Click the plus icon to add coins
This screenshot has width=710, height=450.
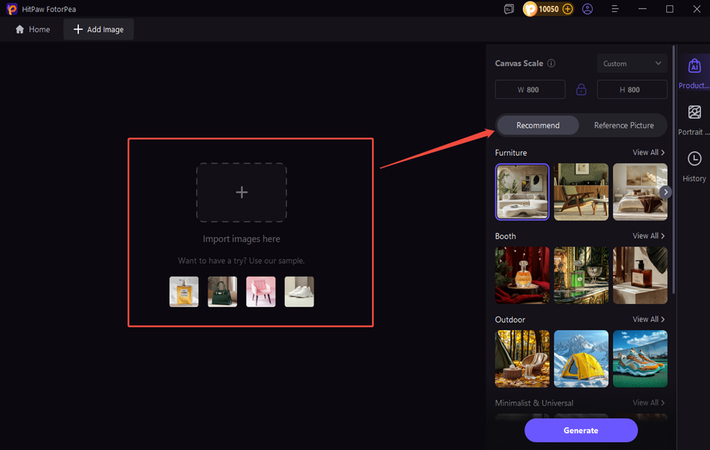tap(567, 9)
